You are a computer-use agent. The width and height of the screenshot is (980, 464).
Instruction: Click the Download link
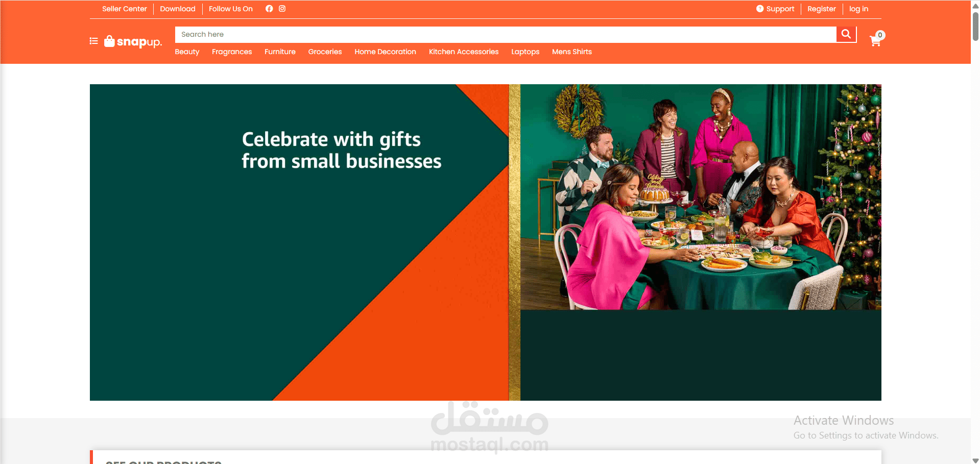coord(178,9)
